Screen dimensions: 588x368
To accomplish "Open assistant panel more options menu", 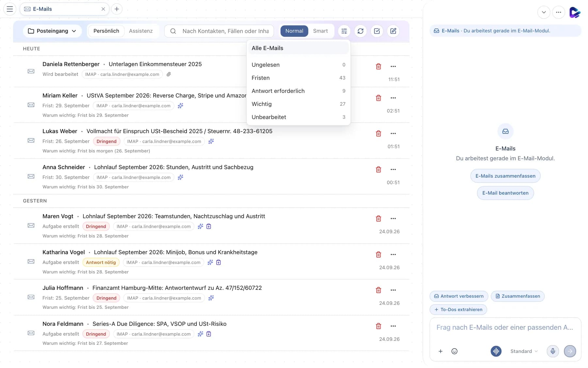I will 559,12.
